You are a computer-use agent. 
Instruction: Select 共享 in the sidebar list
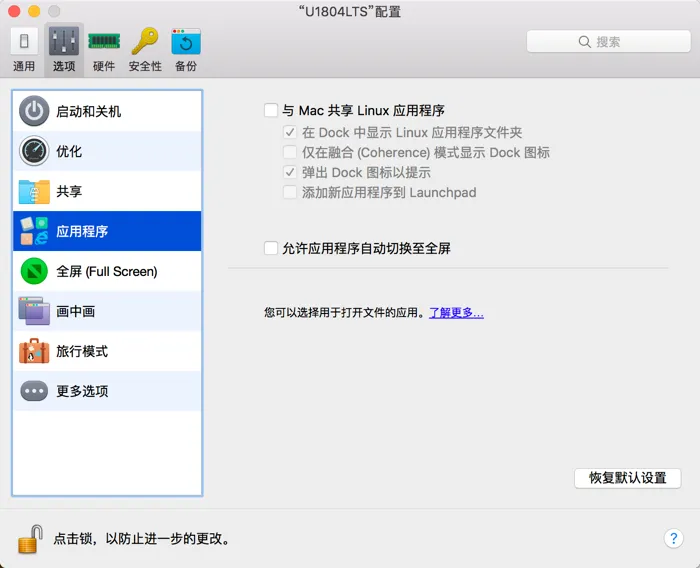point(107,191)
